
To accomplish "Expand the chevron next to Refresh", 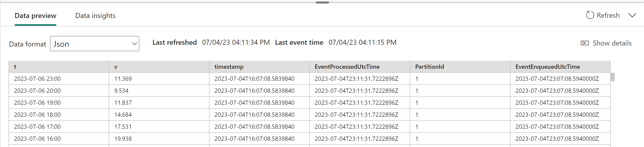I will pyautogui.click(x=632, y=15).
